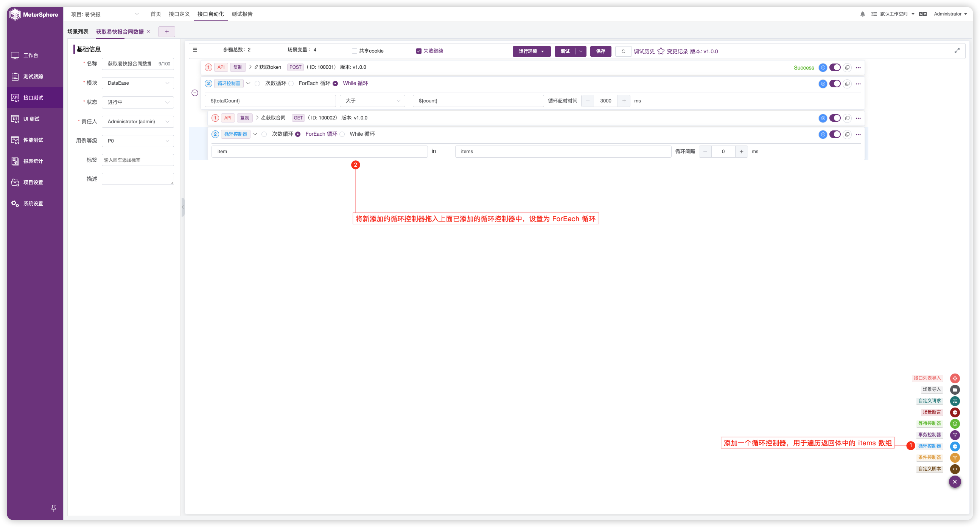Click the 标签 tag input field
Screen dimensions: 980x527
[x=138, y=160]
